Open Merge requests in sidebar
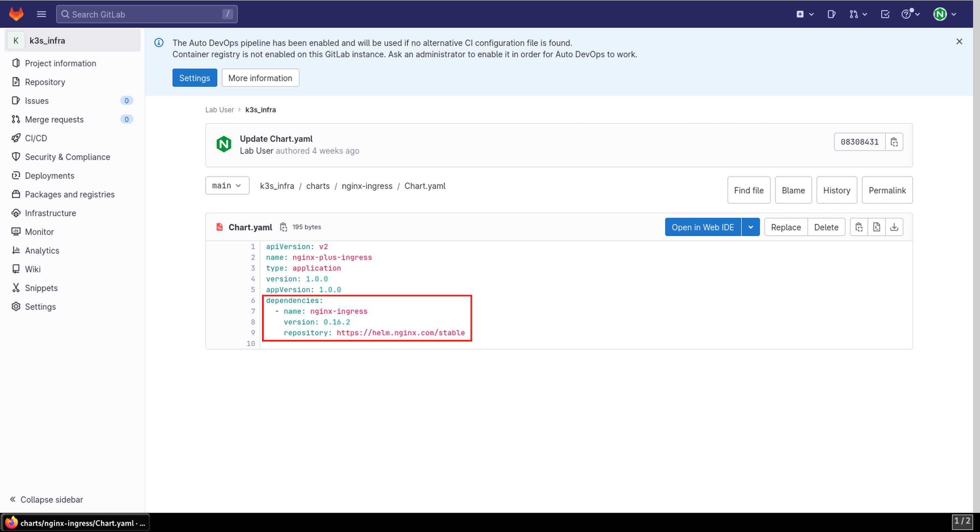 click(73, 119)
